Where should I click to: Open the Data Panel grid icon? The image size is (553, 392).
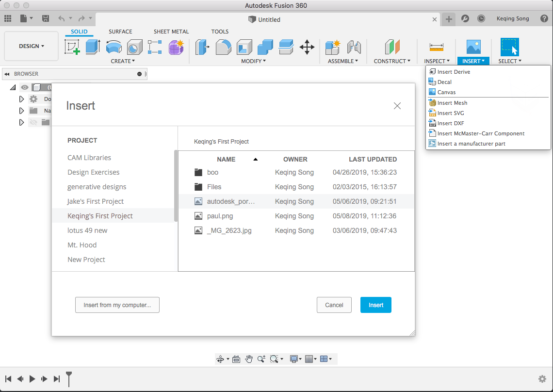coord(8,19)
